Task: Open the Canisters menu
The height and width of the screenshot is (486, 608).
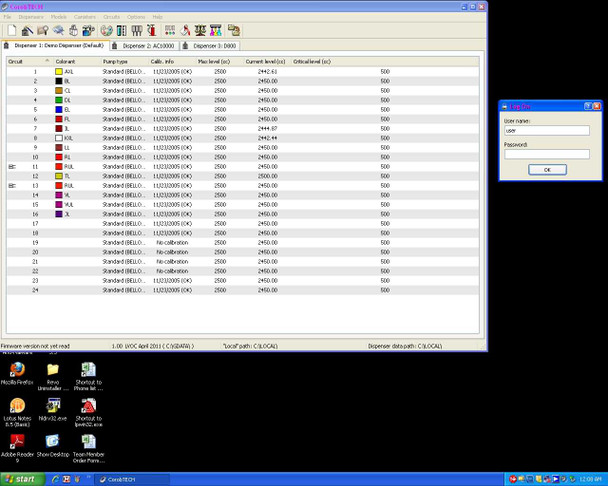Action: point(85,17)
